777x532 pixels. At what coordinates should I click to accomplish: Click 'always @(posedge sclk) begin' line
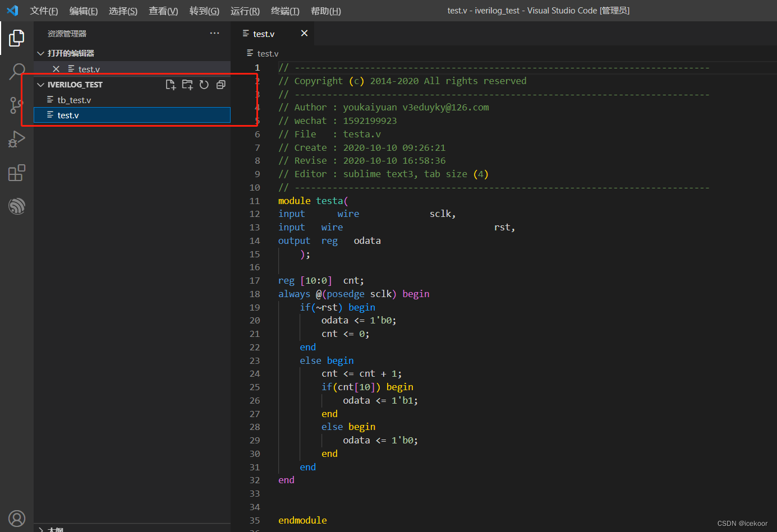pyautogui.click(x=354, y=294)
